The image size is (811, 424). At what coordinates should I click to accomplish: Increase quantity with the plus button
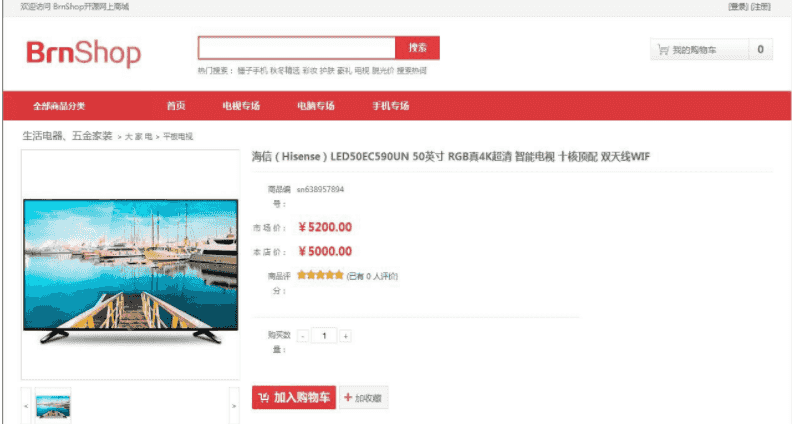click(x=346, y=336)
